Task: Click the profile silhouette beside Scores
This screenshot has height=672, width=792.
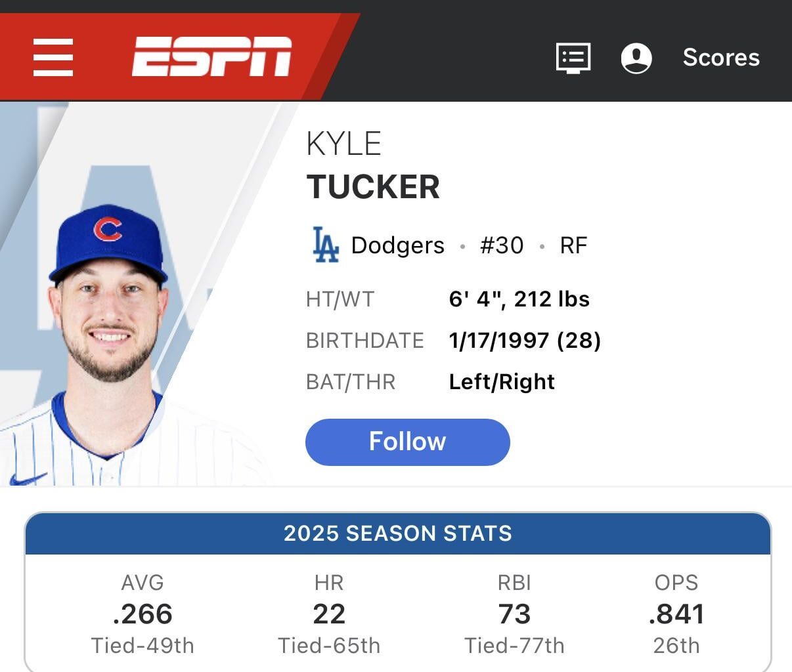Action: (x=636, y=57)
